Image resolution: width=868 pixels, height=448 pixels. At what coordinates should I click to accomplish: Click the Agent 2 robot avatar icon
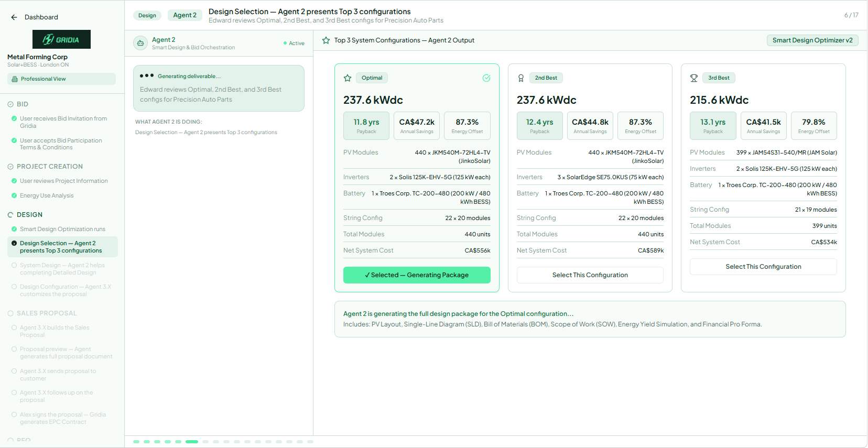pyautogui.click(x=140, y=43)
